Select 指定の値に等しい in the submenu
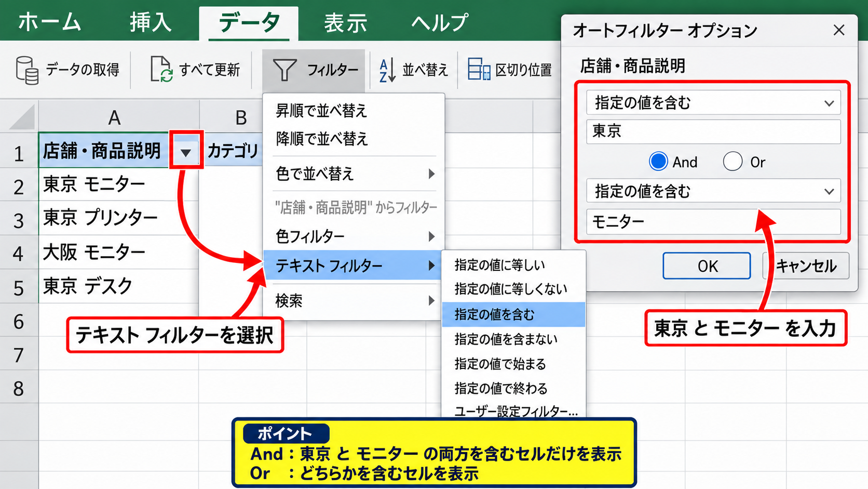 point(513,265)
